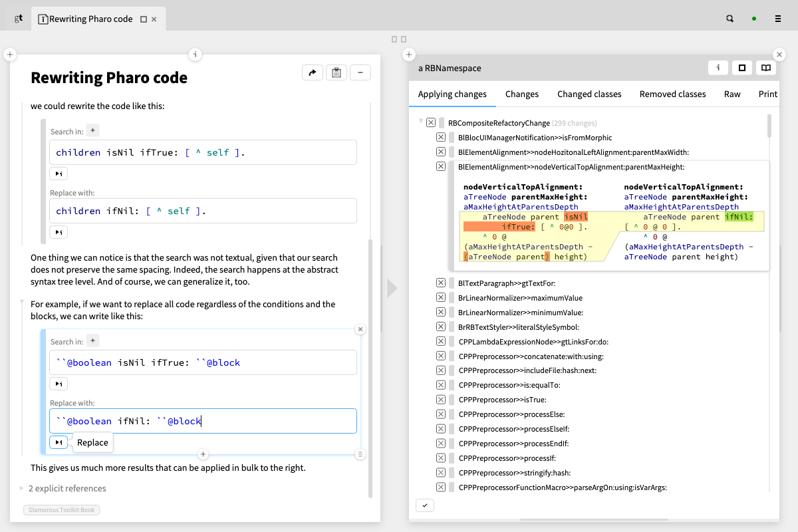Uncheck BlTextParagraph>>gtTextFor: change
Viewport: 798px width, 532px height.
(440, 283)
